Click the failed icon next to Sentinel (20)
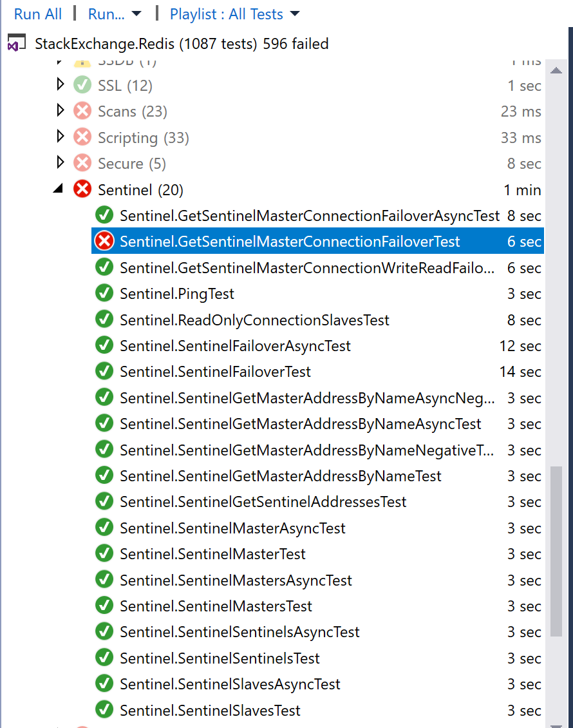This screenshot has width=573, height=728. (82, 189)
